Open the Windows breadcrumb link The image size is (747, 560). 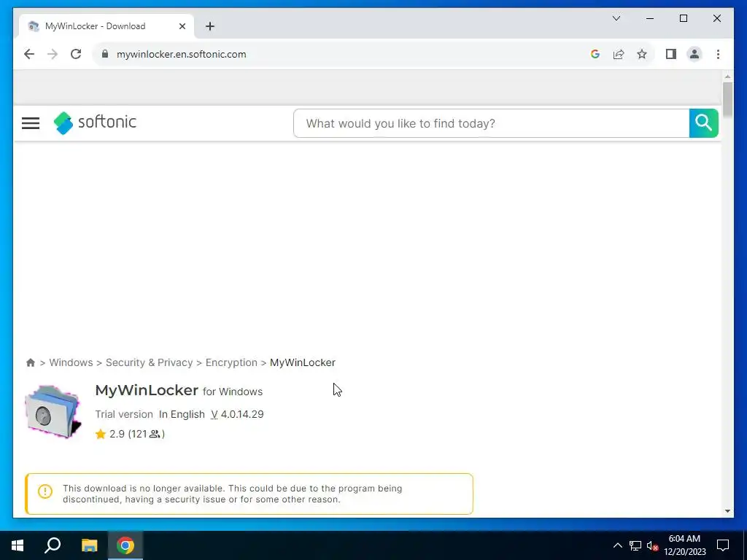[71, 363]
